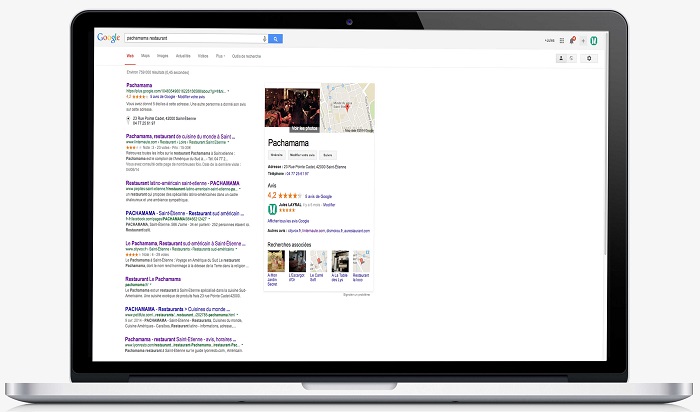Click the Itinéraire button in Pachamama panel
Image resolution: width=700 pixels, height=412 pixels.
tap(276, 156)
